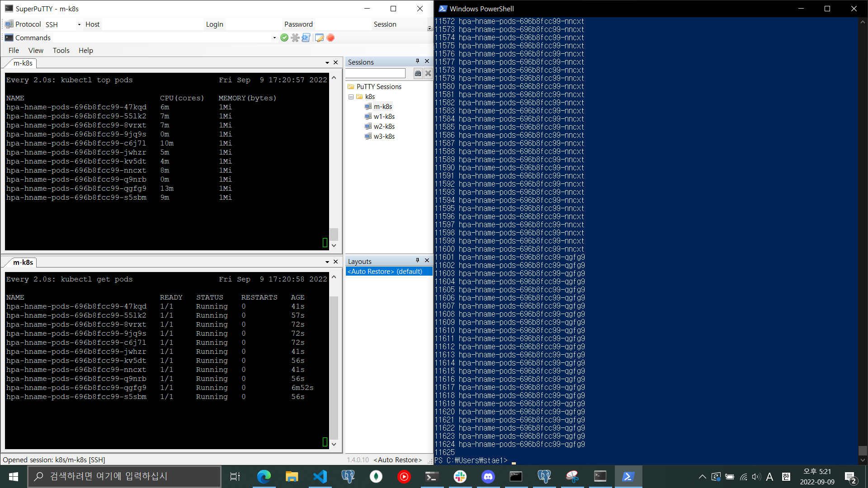Open the Tools menu

click(x=61, y=51)
